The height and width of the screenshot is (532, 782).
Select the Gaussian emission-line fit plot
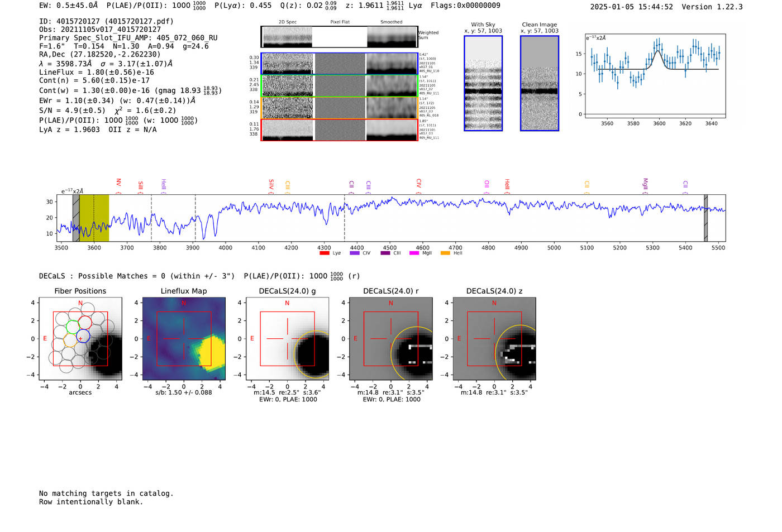(x=655, y=76)
